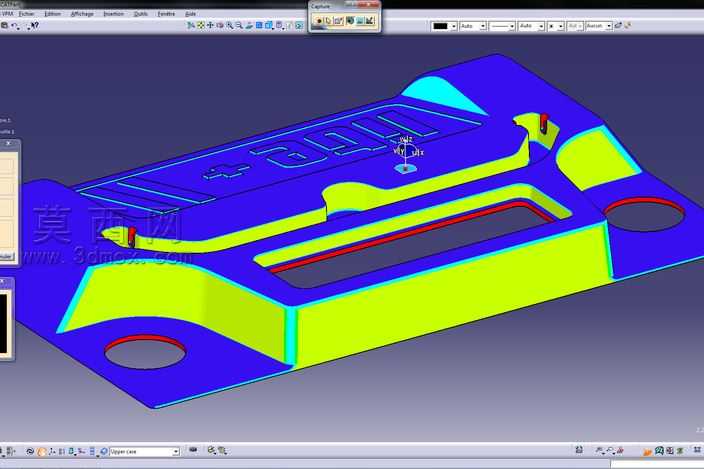Screen dimensions: 704x469
Task: Open the first Auto transparency dropdown
Action: 473,26
